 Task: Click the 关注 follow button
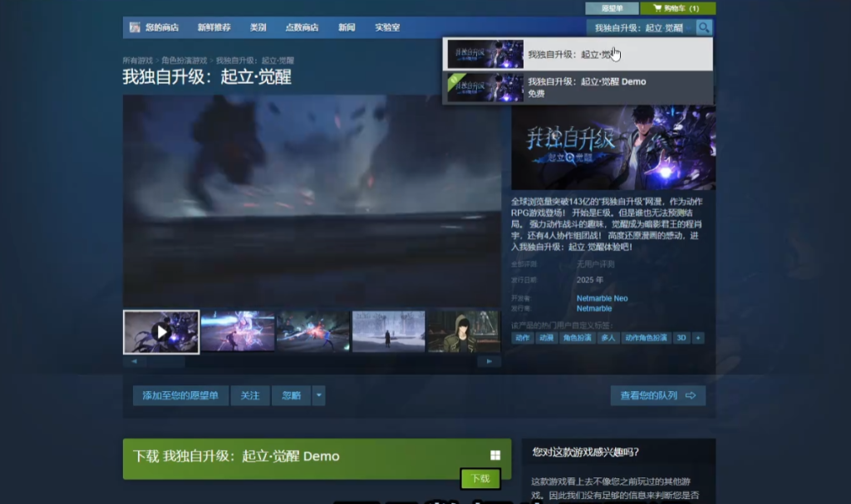249,395
